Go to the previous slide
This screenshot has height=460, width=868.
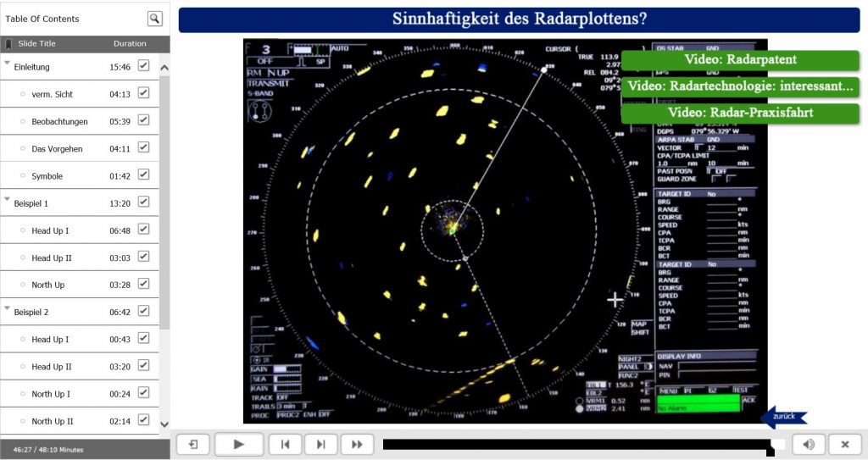click(285, 444)
